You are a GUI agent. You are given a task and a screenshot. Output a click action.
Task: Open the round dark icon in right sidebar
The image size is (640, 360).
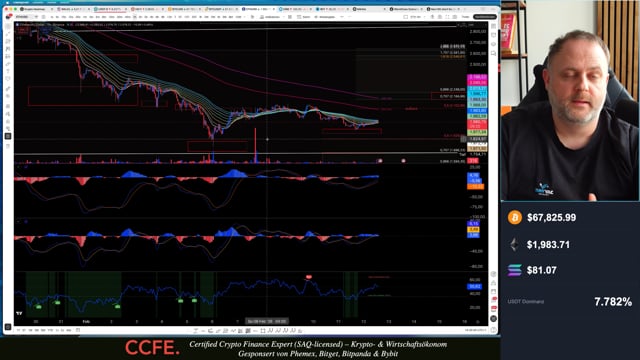click(493, 318)
